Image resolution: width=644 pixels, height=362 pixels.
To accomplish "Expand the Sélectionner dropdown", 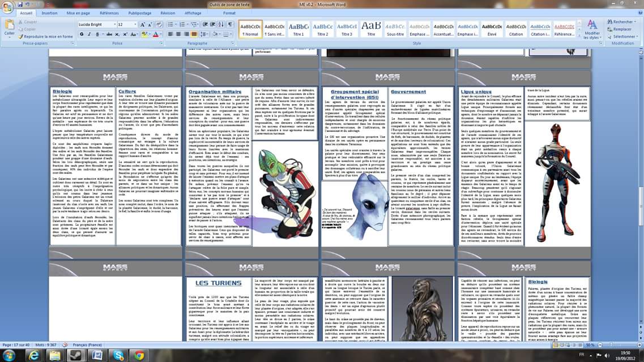I will point(622,36).
